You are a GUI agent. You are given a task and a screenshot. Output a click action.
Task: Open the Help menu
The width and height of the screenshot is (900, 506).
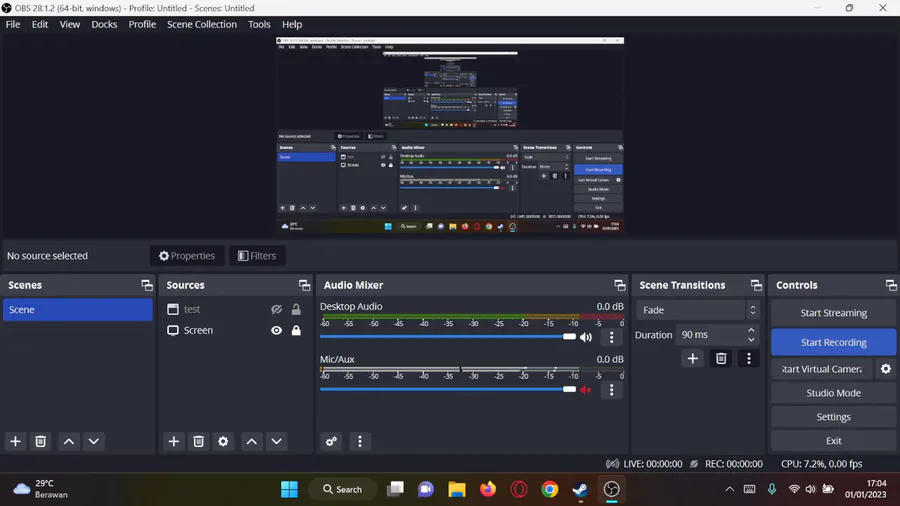(292, 24)
